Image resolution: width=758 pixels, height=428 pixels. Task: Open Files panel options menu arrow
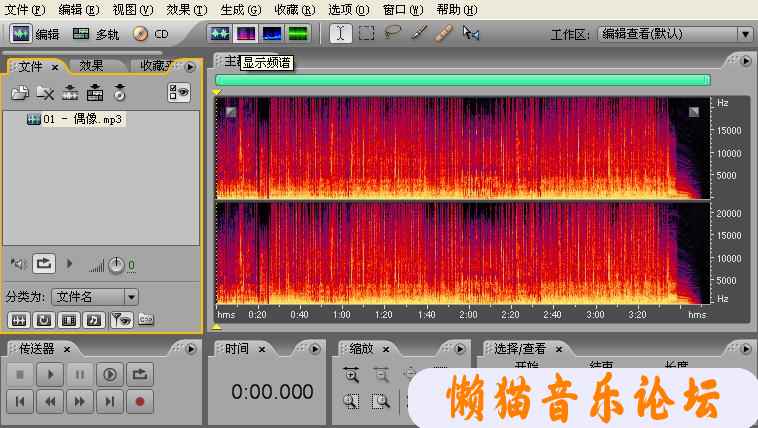(x=190, y=67)
